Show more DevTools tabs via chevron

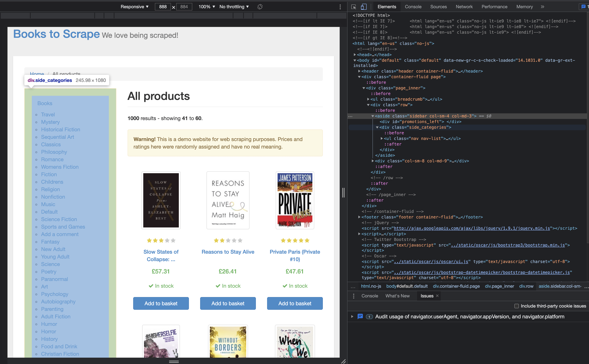tap(543, 7)
